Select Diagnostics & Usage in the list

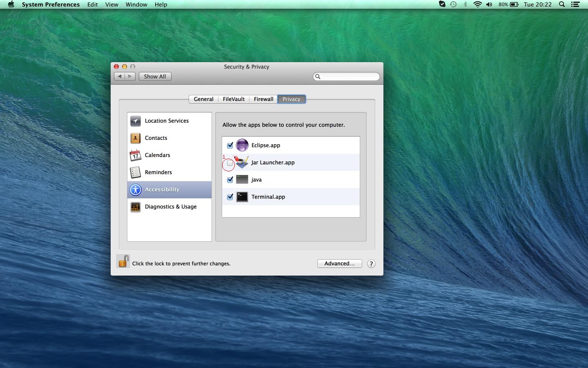coord(169,207)
